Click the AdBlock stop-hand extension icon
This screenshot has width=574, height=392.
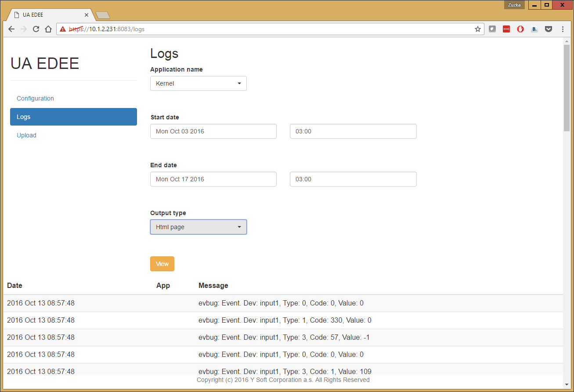(520, 29)
